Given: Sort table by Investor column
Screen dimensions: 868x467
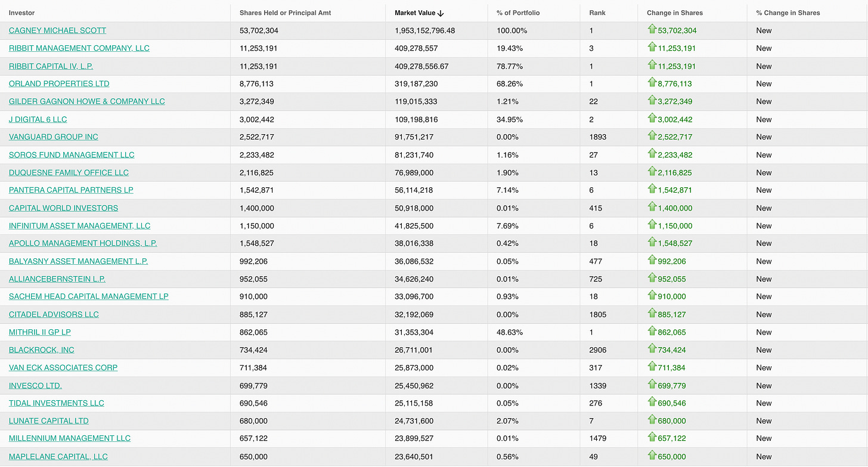Looking at the screenshot, I should pos(22,13).
